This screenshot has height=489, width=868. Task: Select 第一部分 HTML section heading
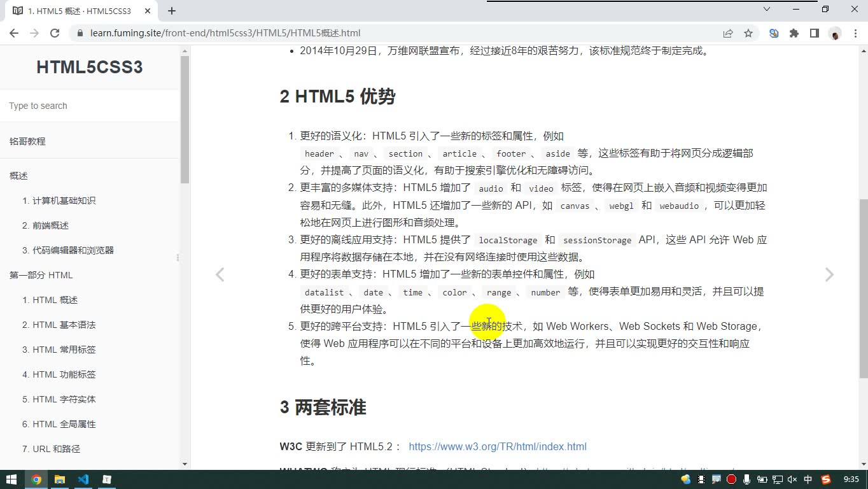[41, 275]
